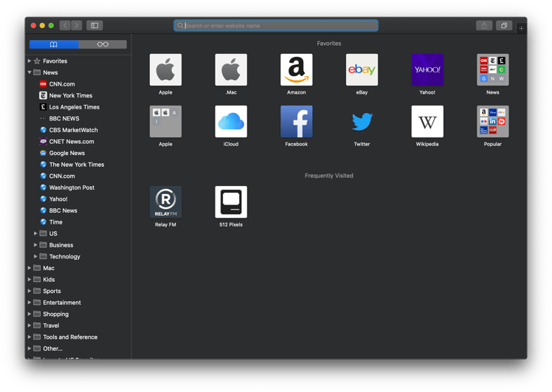Open the Wikipedia favorite tile
Image resolution: width=552 pixels, height=392 pixels.
tap(427, 122)
